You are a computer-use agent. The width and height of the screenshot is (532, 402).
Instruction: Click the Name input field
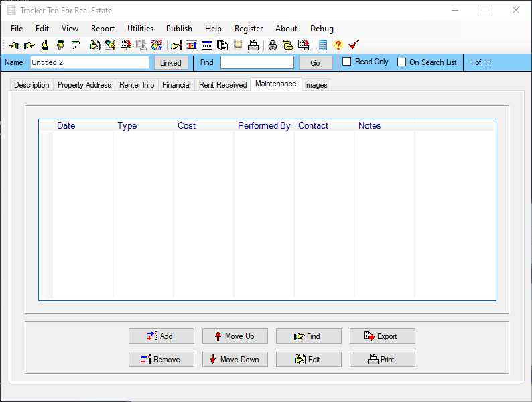point(90,62)
